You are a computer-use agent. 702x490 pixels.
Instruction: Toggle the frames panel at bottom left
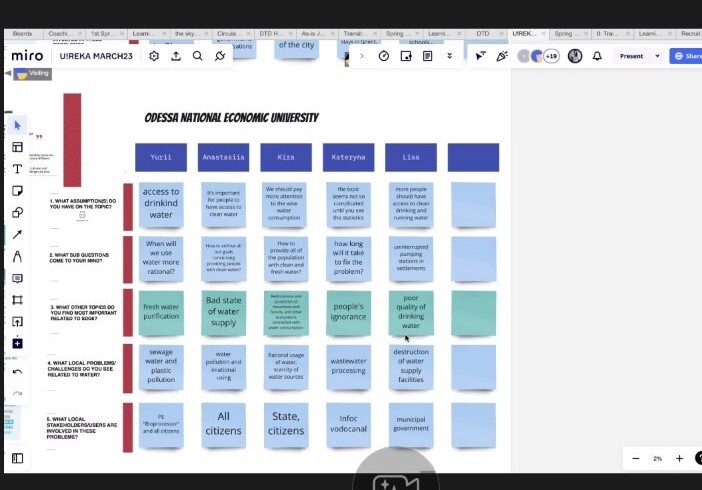click(17, 458)
